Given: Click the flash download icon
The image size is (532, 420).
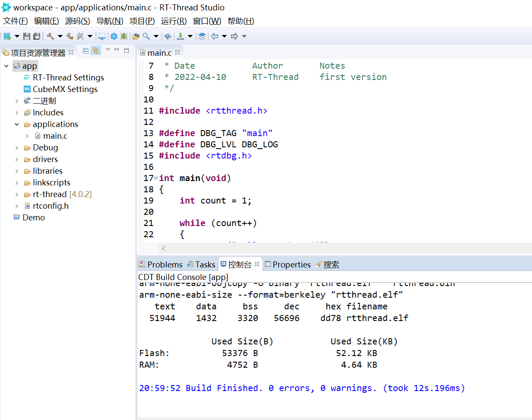Looking at the screenshot, I should point(180,36).
